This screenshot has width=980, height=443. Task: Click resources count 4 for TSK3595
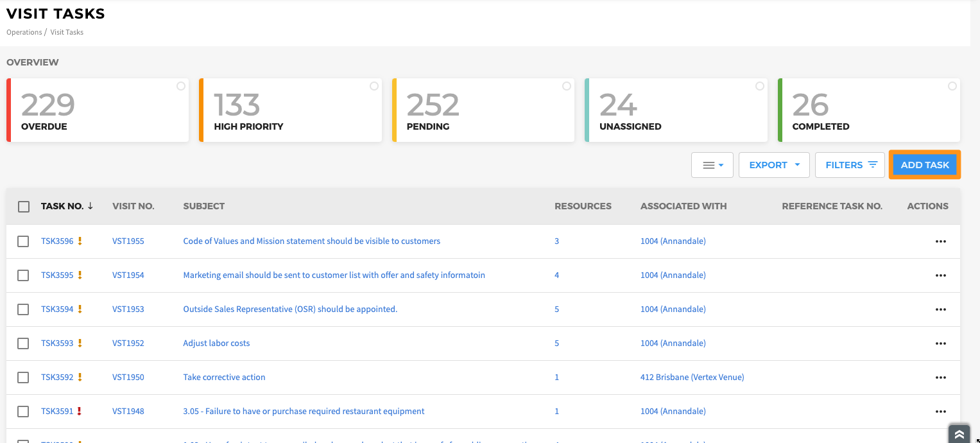point(557,275)
